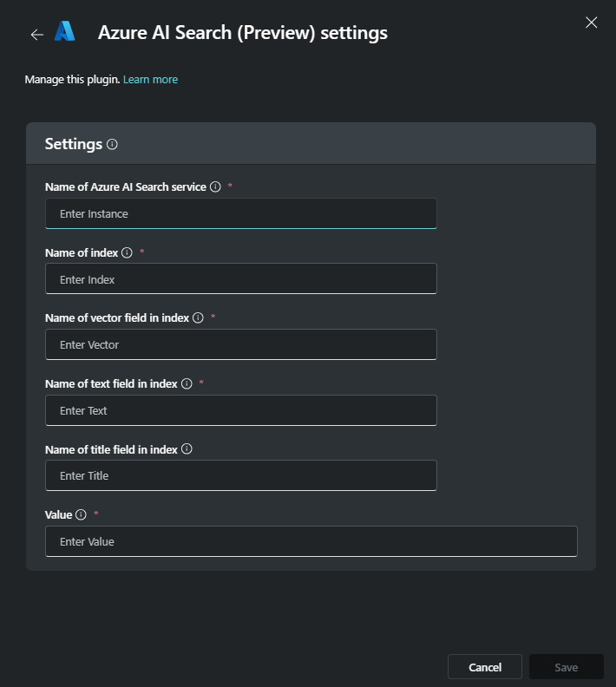Open the Learn more link

pyautogui.click(x=150, y=80)
